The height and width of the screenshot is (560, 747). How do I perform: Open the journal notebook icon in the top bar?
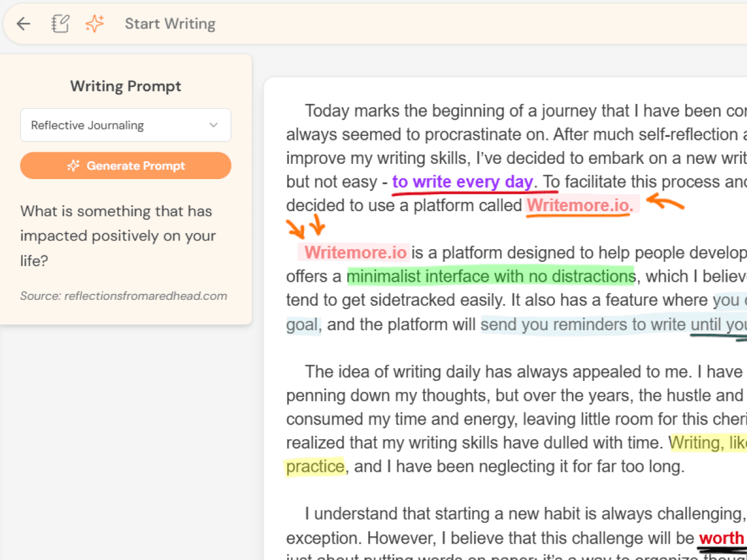pos(60,23)
